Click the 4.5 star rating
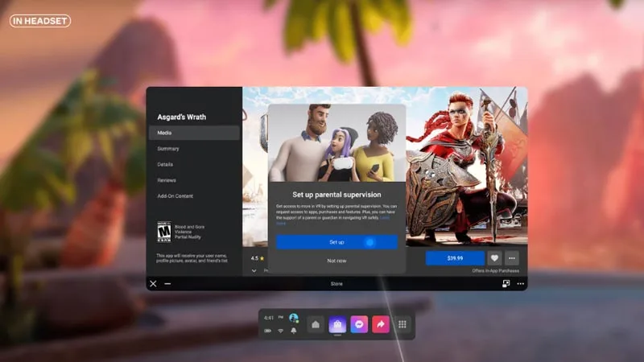Viewport: 644px width, 362px height. [258, 258]
